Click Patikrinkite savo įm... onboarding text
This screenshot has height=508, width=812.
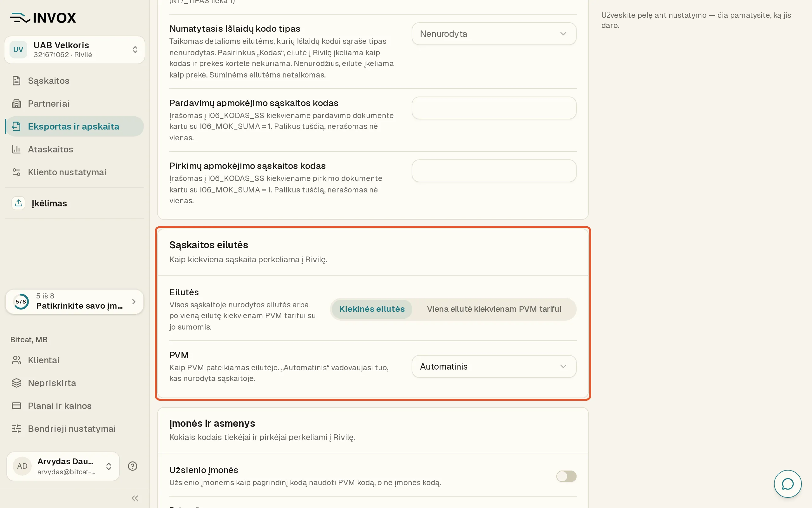click(80, 306)
